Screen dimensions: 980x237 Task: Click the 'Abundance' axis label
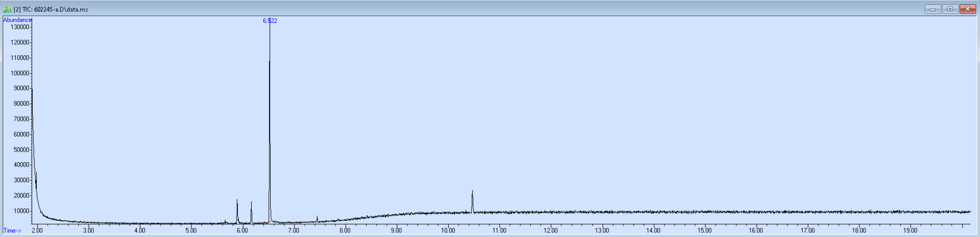[17, 20]
